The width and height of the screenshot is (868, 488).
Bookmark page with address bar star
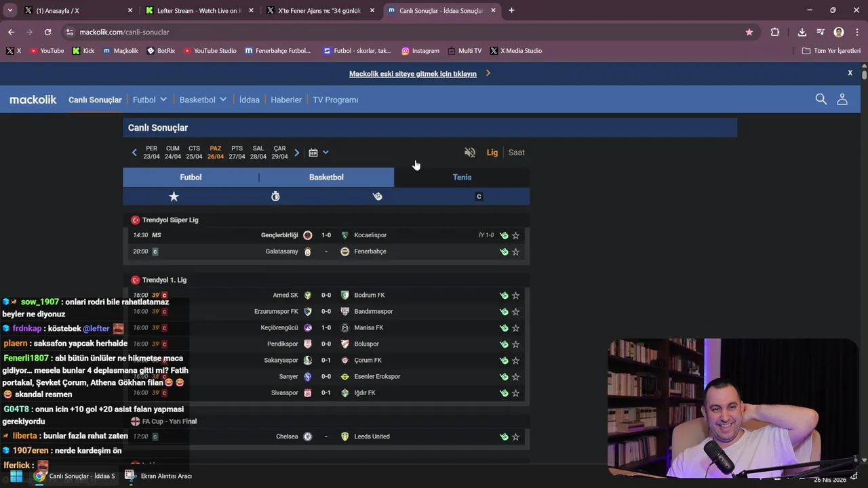[749, 32]
